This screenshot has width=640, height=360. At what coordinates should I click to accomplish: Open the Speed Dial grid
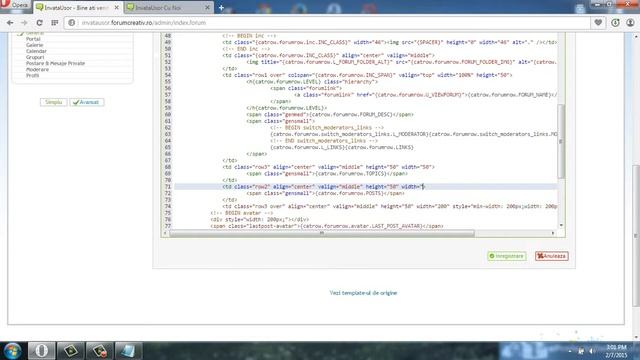(54, 23)
